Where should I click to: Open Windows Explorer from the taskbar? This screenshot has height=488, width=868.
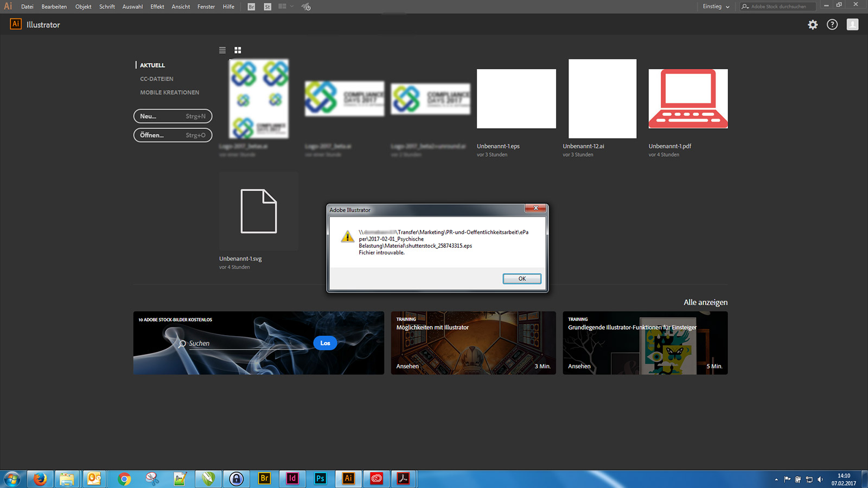pos(67,479)
